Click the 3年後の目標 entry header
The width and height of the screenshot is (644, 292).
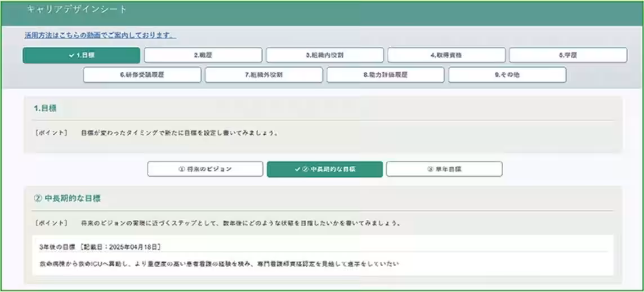[x=100, y=247]
